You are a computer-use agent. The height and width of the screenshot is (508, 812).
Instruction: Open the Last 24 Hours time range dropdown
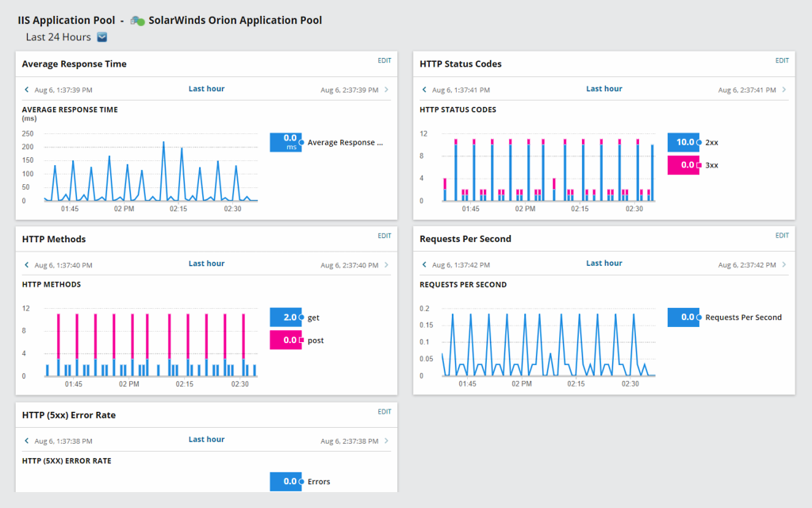101,37
